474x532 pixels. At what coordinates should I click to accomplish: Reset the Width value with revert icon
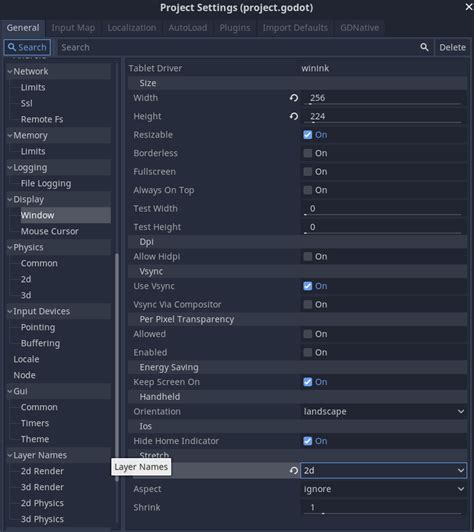pyautogui.click(x=294, y=98)
